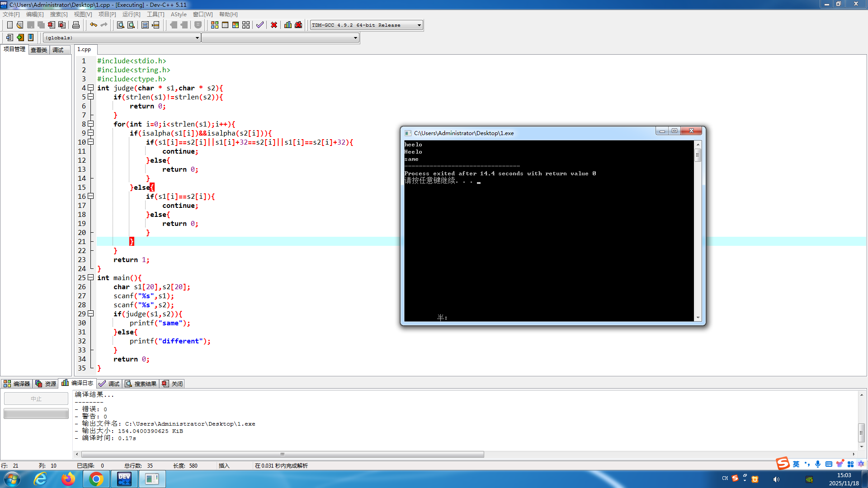868x488 pixels.
Task: Switch to the 调试 tab in bottom panel
Action: 109,384
